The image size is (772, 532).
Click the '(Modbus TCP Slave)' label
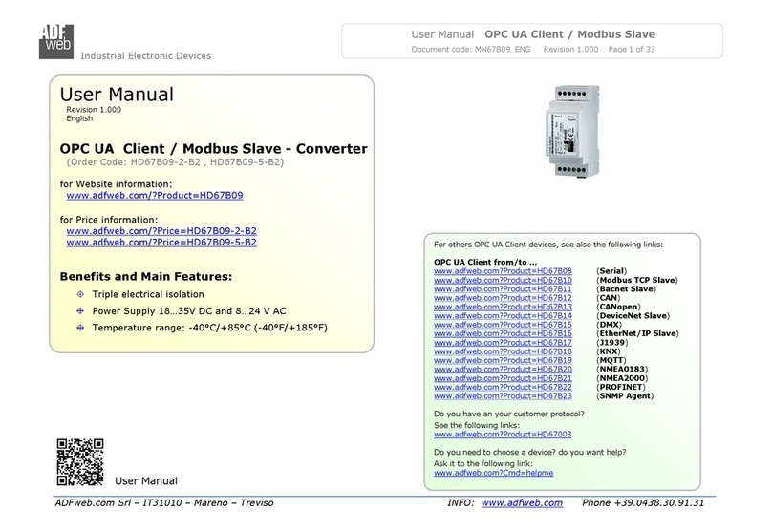pos(637,280)
